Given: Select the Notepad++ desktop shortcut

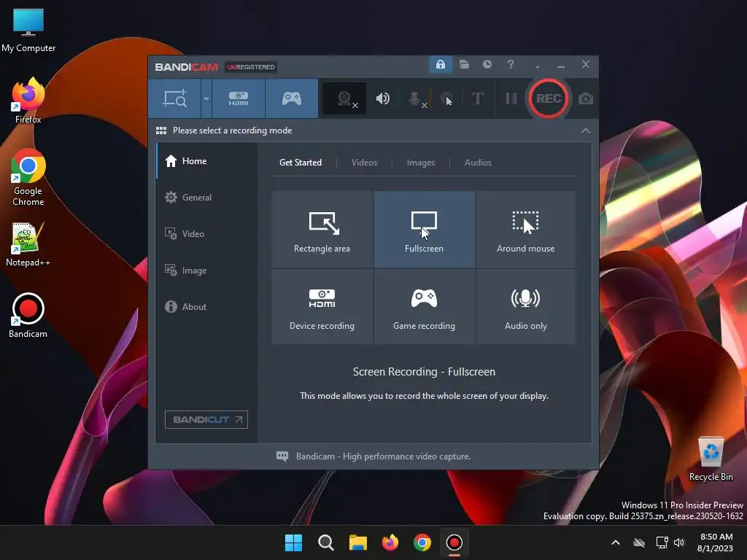Looking at the screenshot, I should point(28,244).
